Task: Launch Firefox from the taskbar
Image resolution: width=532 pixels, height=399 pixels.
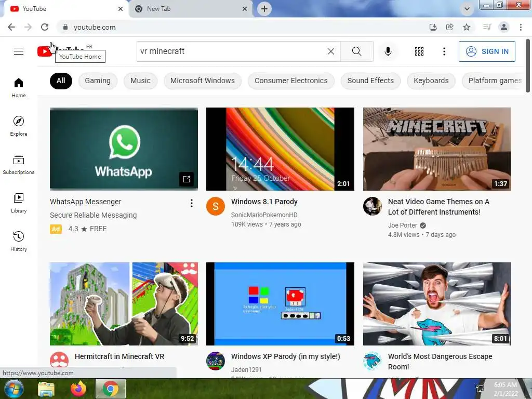Action: pos(78,389)
